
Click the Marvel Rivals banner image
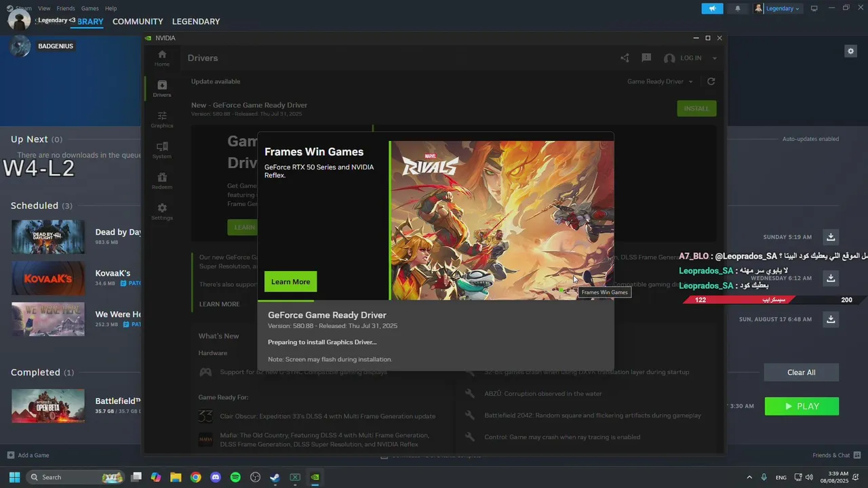(502, 220)
